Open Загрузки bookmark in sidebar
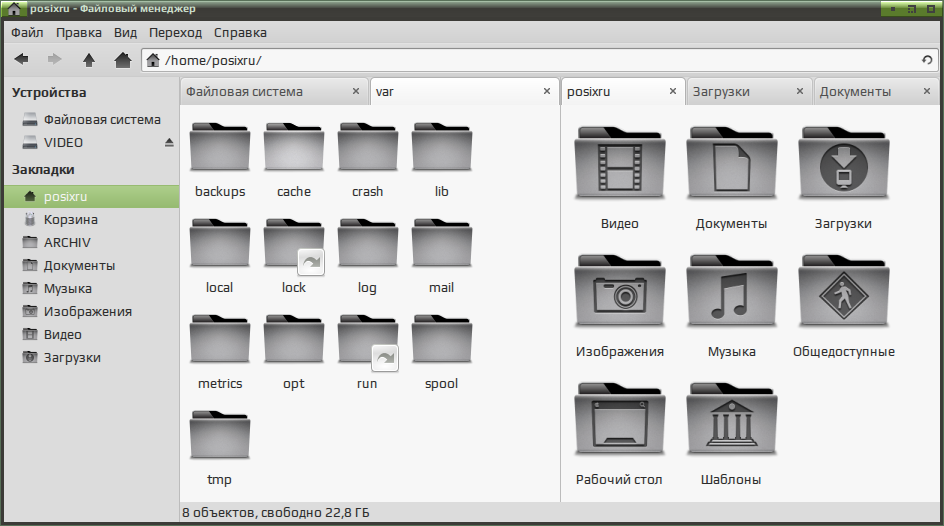This screenshot has width=944, height=526. coord(92,357)
